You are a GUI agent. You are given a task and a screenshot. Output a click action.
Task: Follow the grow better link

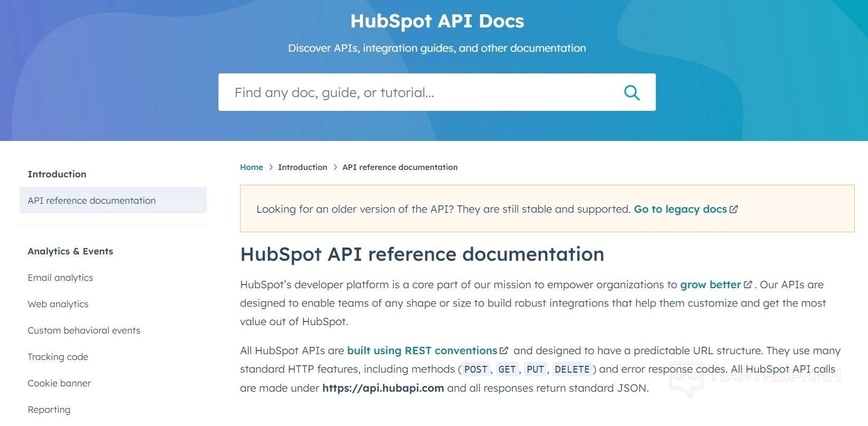pyautogui.click(x=710, y=285)
